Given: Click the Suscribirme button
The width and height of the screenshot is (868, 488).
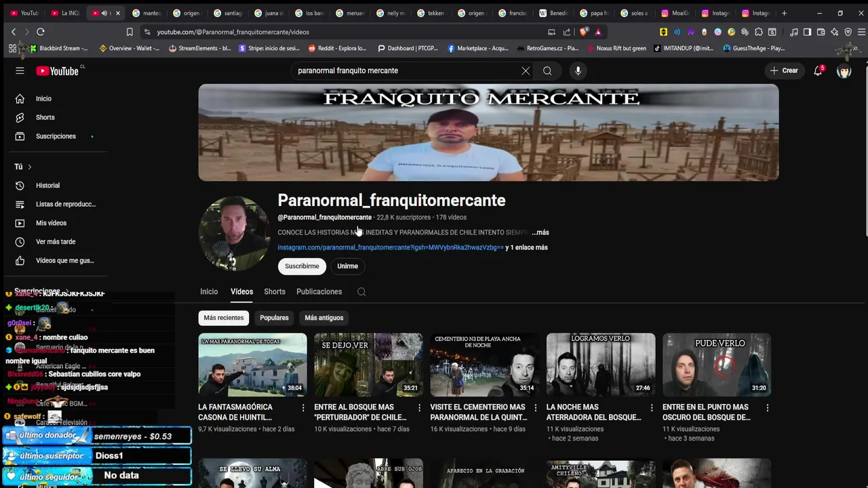Looking at the screenshot, I should click(302, 266).
